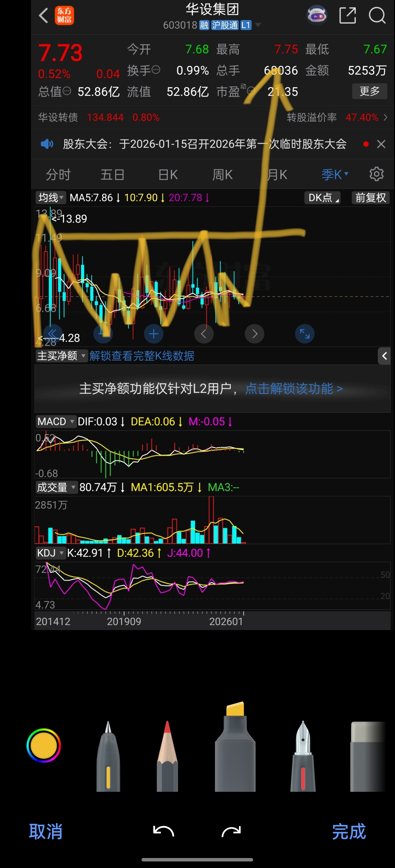This screenshot has width=395, height=868.
Task: Open the 成交量 indicator dropdown
Action: coord(56,487)
